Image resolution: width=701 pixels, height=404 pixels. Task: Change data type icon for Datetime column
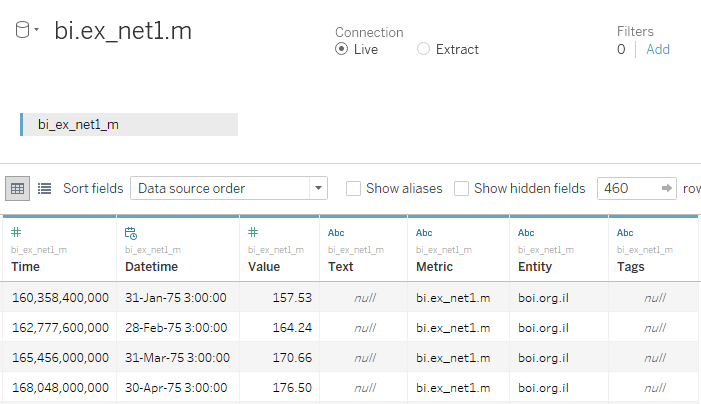pyautogui.click(x=131, y=233)
